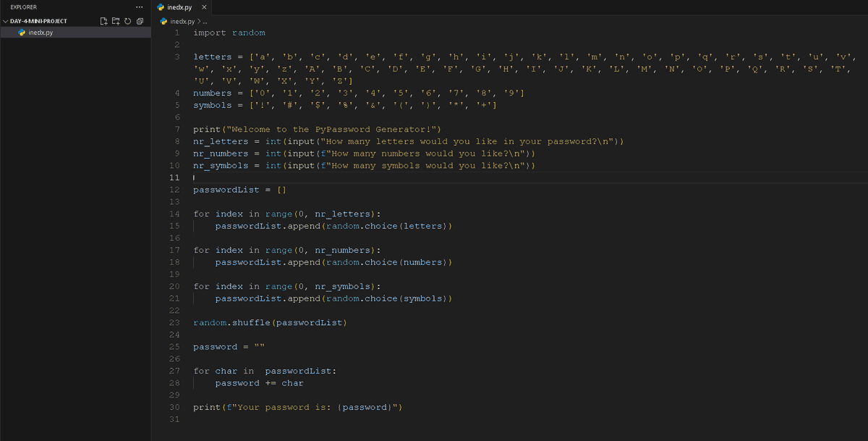This screenshot has width=868, height=441.
Task: Click the 'numbers' list assignment on line 4
Action: tap(359, 93)
